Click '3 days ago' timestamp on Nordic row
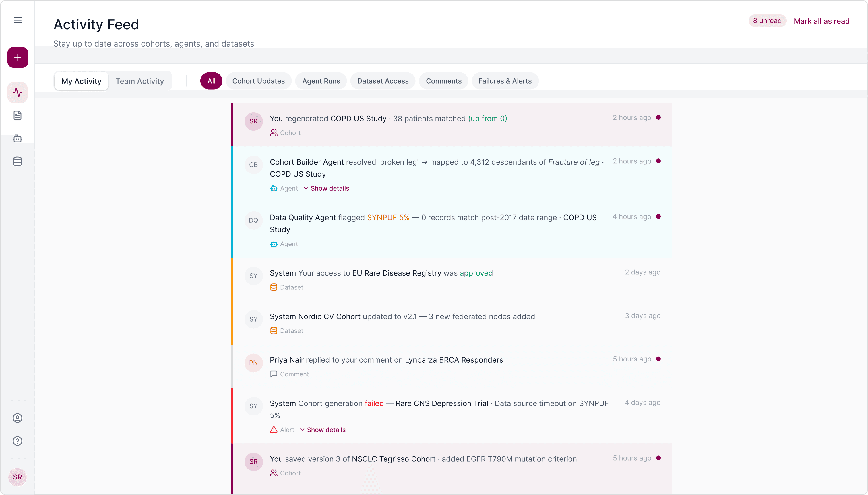Viewport: 868px width, 495px height. pyautogui.click(x=643, y=316)
